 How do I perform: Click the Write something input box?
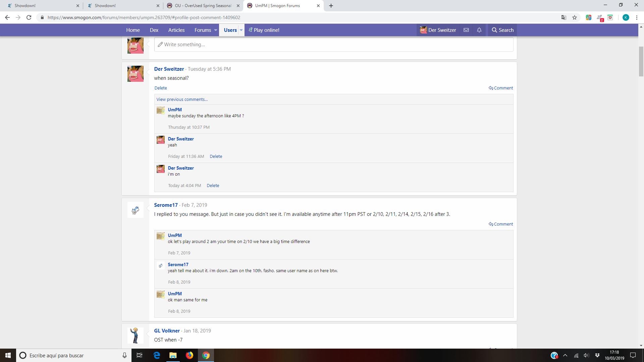pyautogui.click(x=333, y=45)
